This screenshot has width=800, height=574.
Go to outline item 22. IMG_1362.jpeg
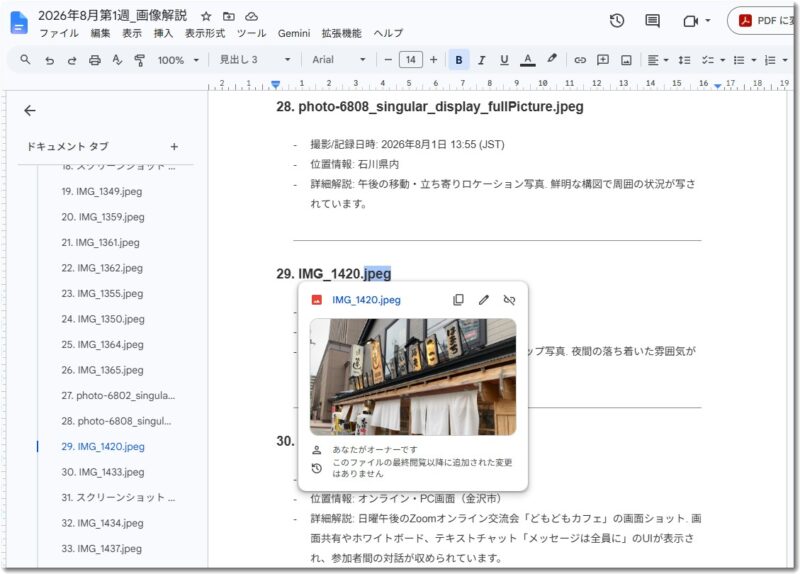102,268
